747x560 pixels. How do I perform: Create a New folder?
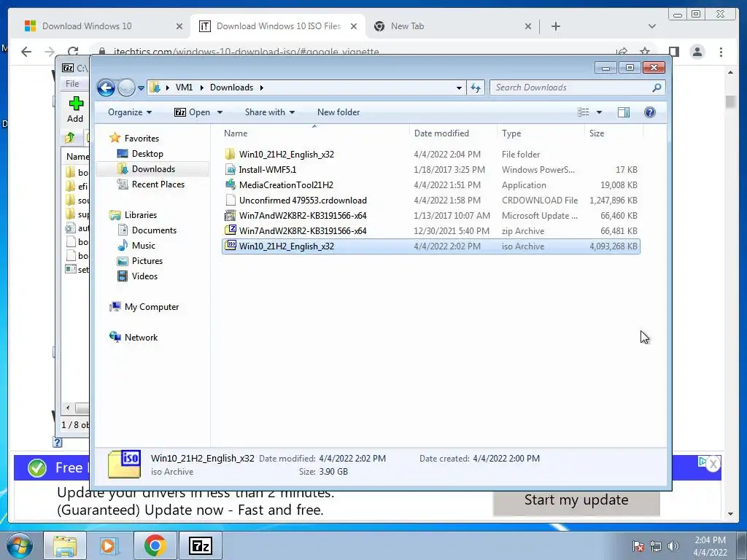[x=338, y=112]
